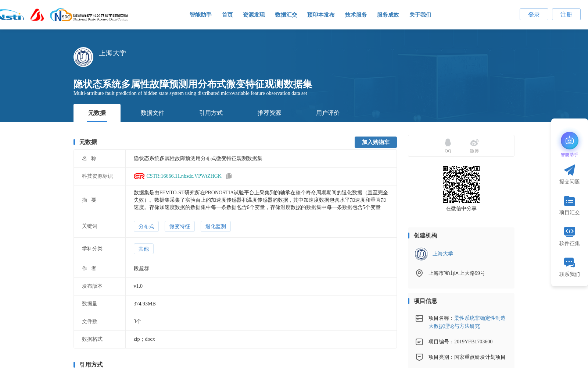Open the 预印本发布 menu item
This screenshot has height=368, width=588.
tap(321, 15)
